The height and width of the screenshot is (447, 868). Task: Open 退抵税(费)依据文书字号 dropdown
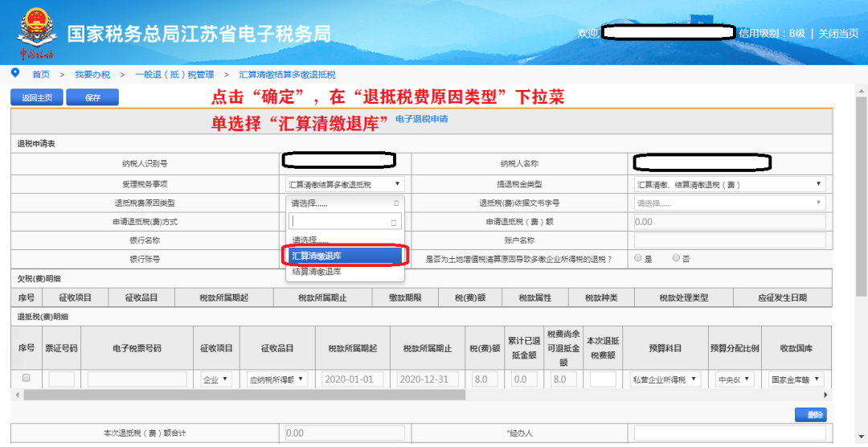coord(730,203)
